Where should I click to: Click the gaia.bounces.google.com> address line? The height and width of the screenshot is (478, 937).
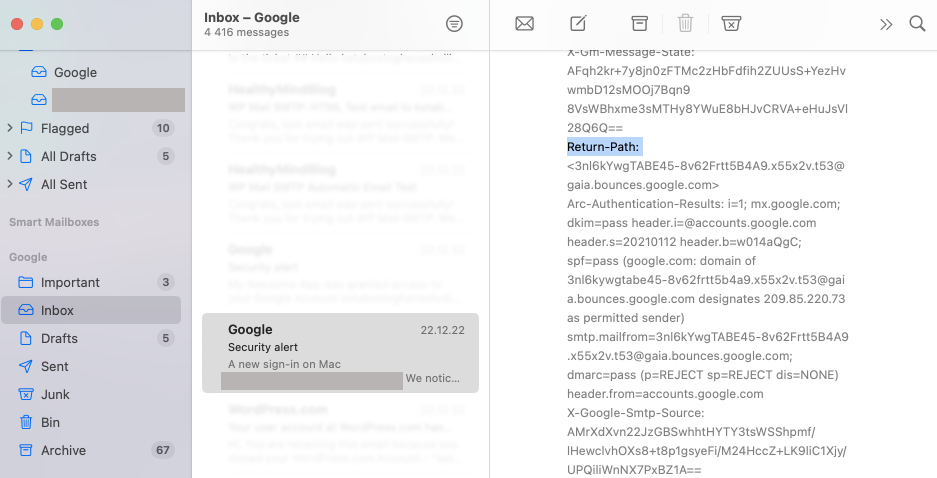(643, 185)
